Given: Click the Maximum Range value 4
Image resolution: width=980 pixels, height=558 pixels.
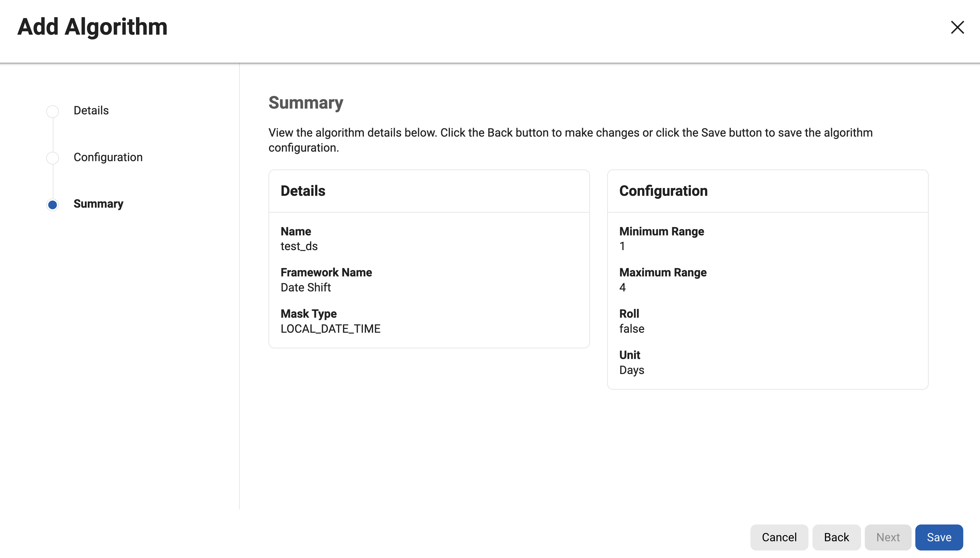Looking at the screenshot, I should 623,287.
